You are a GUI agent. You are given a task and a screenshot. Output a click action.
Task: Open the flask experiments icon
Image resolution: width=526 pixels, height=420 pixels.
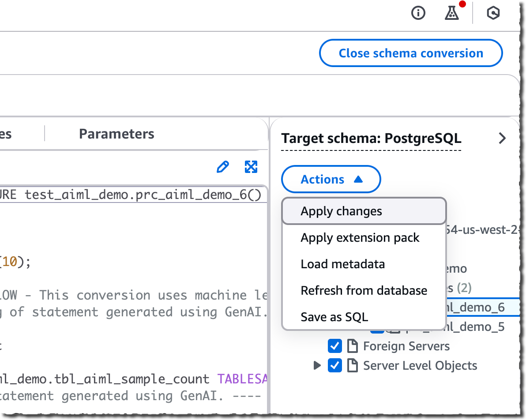(451, 14)
